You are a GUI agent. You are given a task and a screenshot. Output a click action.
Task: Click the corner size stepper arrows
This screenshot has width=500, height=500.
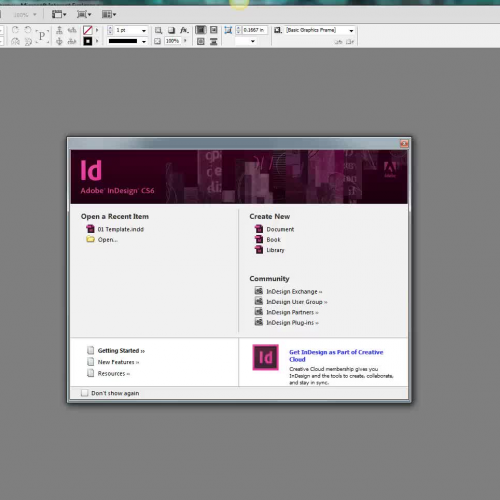click(x=238, y=30)
